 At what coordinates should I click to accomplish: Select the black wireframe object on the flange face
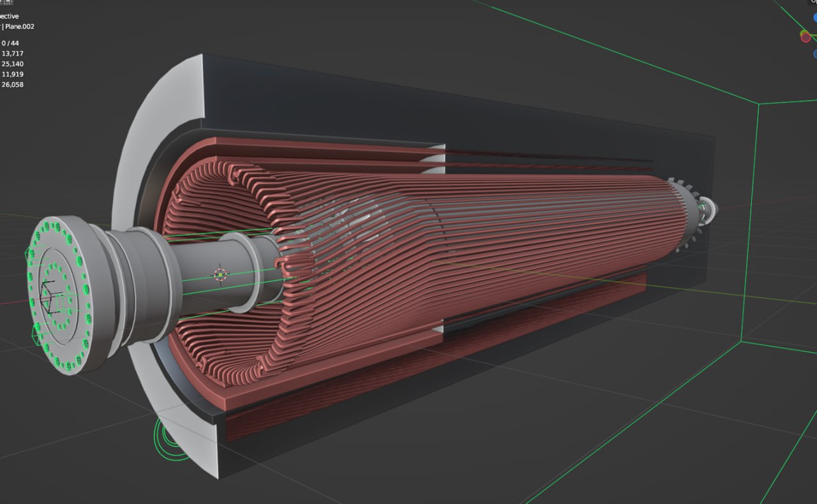49,297
